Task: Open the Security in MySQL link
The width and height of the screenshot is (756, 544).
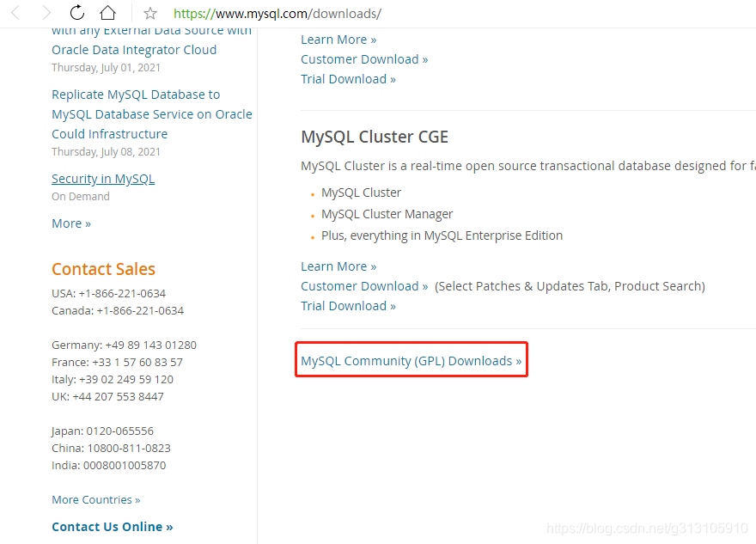Action: pyautogui.click(x=103, y=178)
